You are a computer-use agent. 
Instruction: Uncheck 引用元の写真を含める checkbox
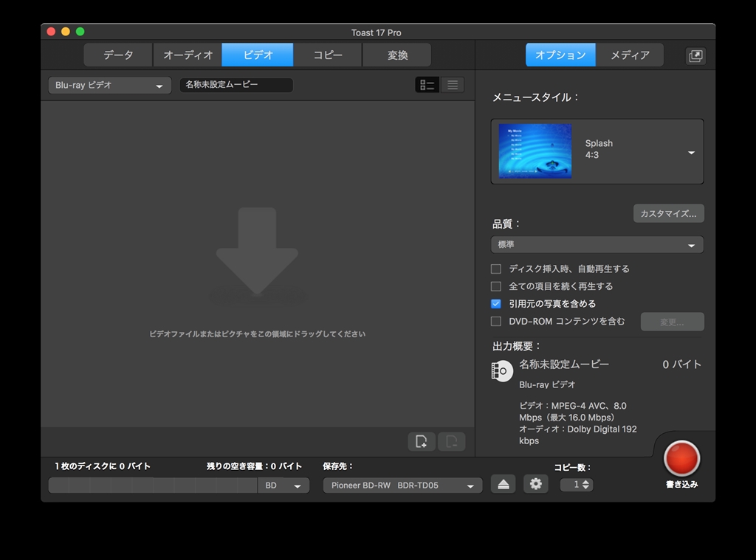[496, 303]
